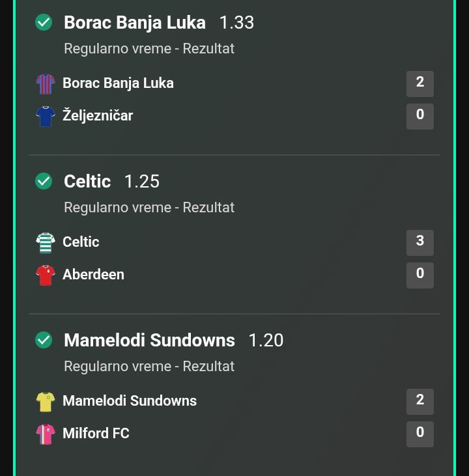Click the red Aberdeen jersey icon
The width and height of the screenshot is (469, 476).
(46, 275)
